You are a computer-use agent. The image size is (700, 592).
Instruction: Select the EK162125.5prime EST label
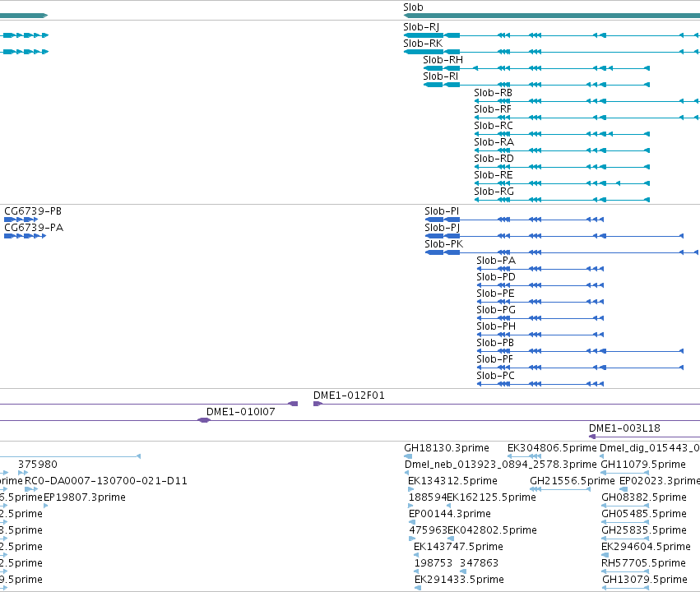pos(492,497)
